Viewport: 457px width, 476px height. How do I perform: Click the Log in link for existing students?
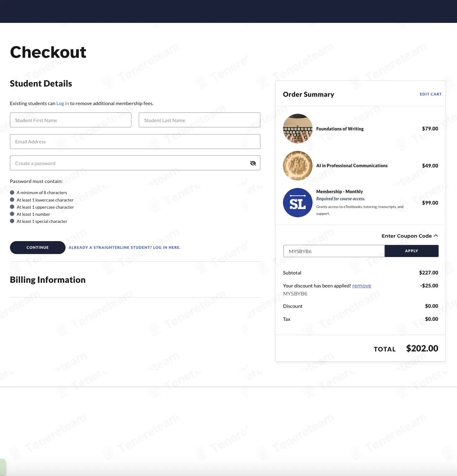(62, 103)
